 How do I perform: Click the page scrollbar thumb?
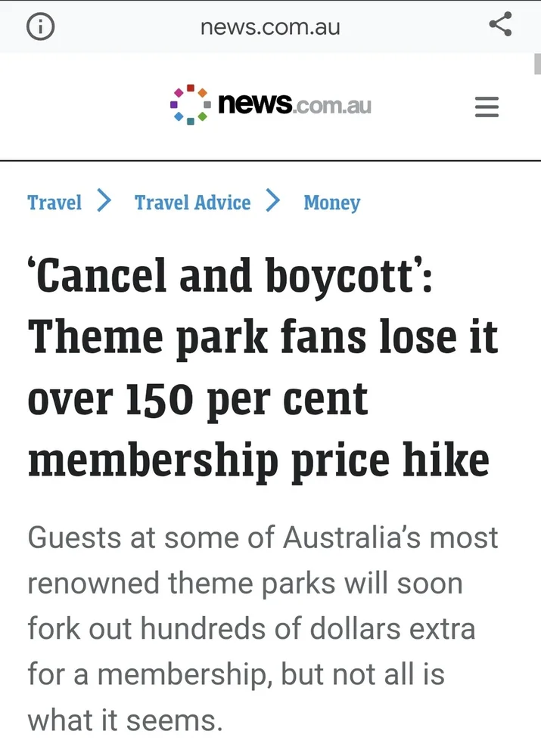[537, 64]
